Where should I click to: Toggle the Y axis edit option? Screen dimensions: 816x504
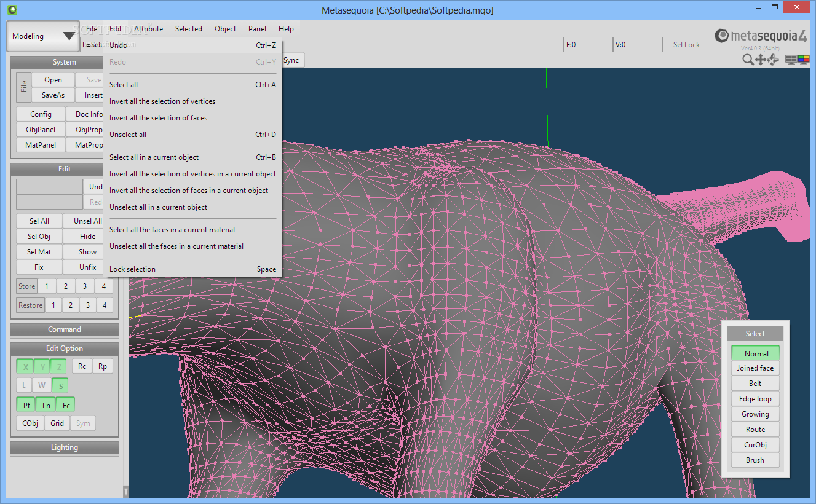(x=42, y=367)
